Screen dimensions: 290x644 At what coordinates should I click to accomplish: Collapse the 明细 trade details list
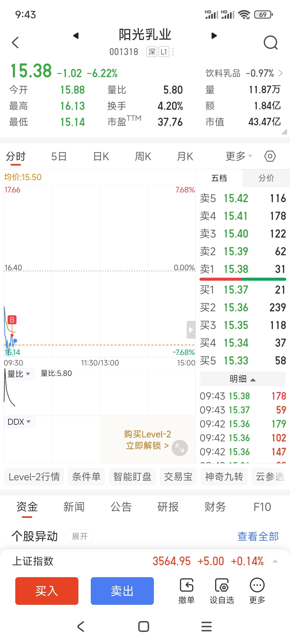(242, 379)
